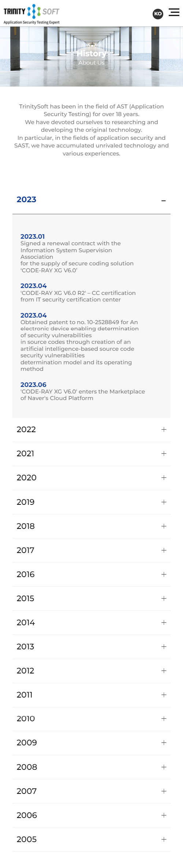Collapse the 2023 section minus icon
This screenshot has width=183, height=868.
coord(164,201)
